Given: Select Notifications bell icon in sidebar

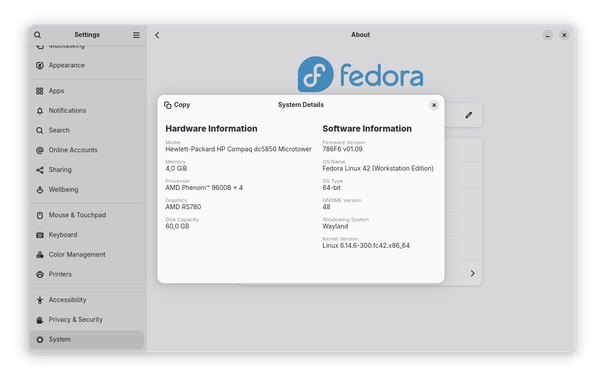Looking at the screenshot, I should coord(40,111).
